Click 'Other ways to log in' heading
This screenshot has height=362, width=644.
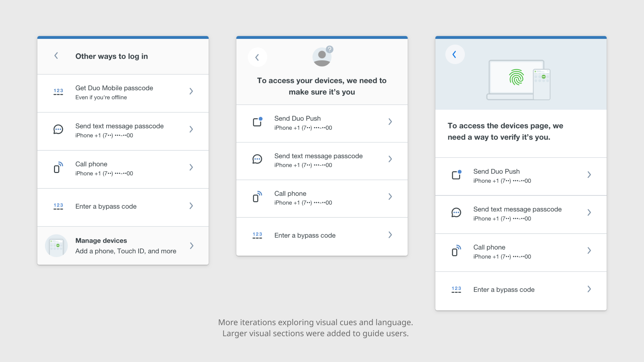click(x=112, y=56)
